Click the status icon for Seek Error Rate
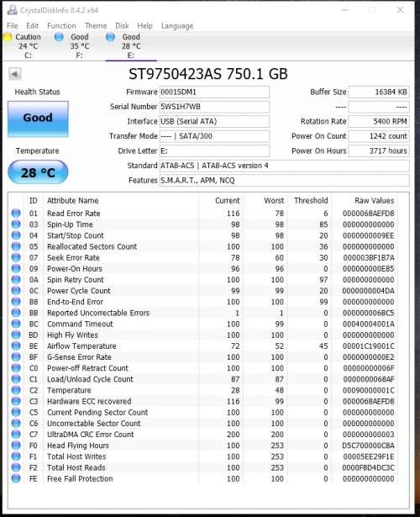Screen dimensions: 420x517 (16, 257)
